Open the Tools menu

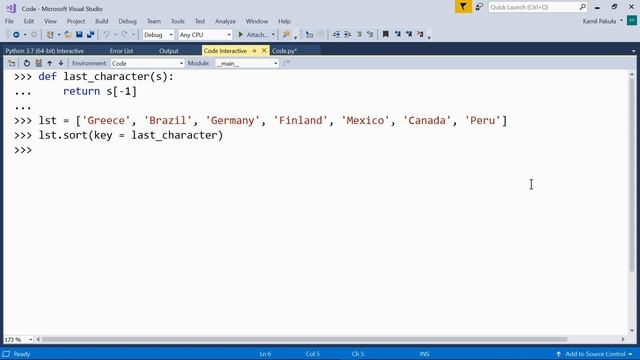[178, 21]
